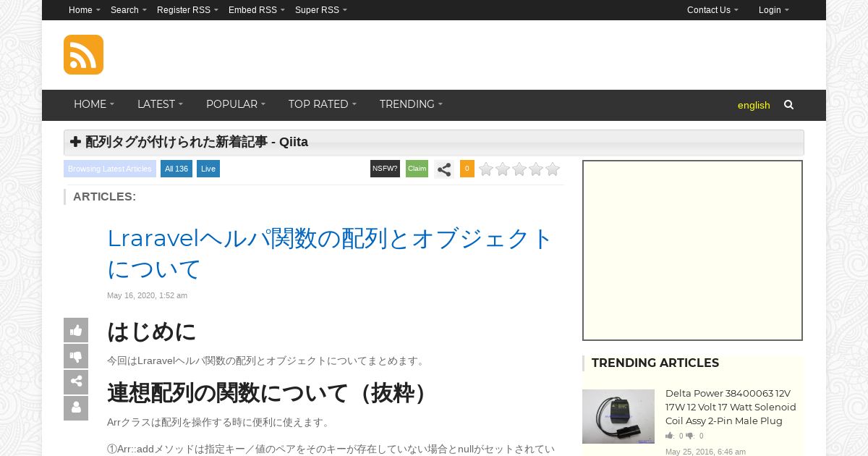Image resolution: width=868 pixels, height=456 pixels.
Task: Click the green Claim button
Action: (417, 169)
